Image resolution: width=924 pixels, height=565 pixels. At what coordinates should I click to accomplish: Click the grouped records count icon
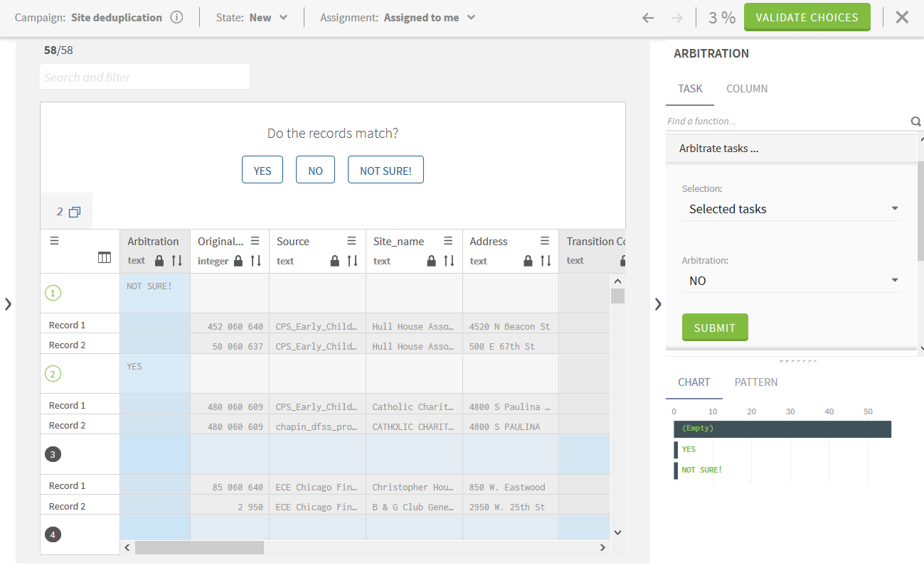coord(69,212)
